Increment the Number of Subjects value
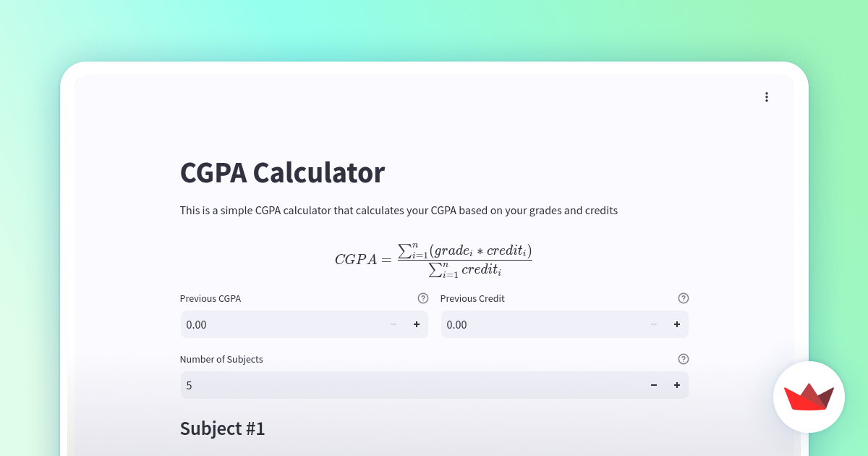The width and height of the screenshot is (868, 456). (677, 385)
